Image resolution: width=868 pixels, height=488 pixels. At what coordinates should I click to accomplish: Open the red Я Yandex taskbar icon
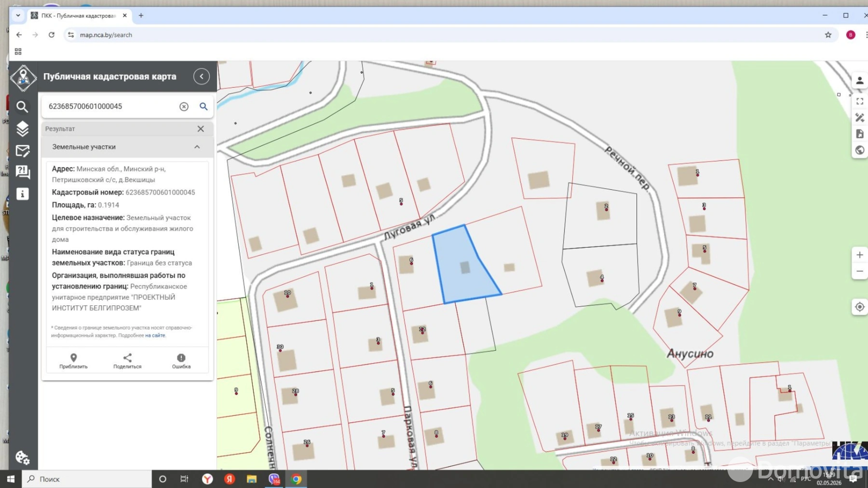229,479
